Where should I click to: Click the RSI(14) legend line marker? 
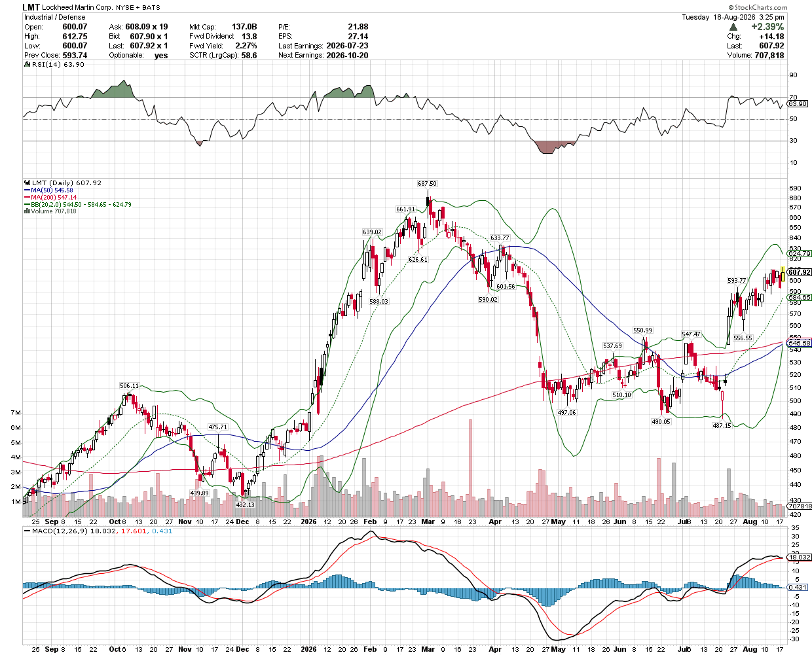(27, 65)
